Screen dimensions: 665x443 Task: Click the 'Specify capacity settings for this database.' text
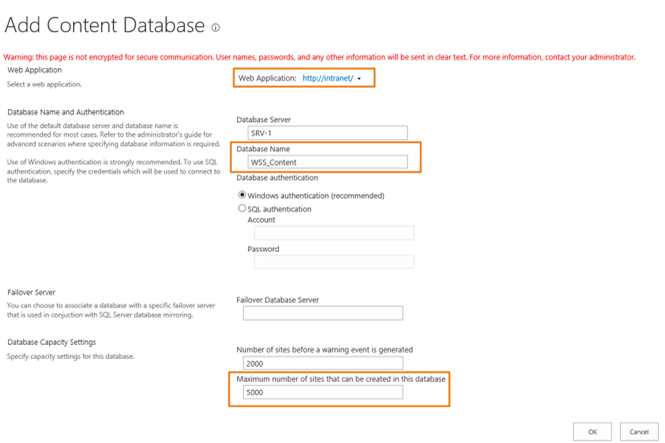(70, 357)
